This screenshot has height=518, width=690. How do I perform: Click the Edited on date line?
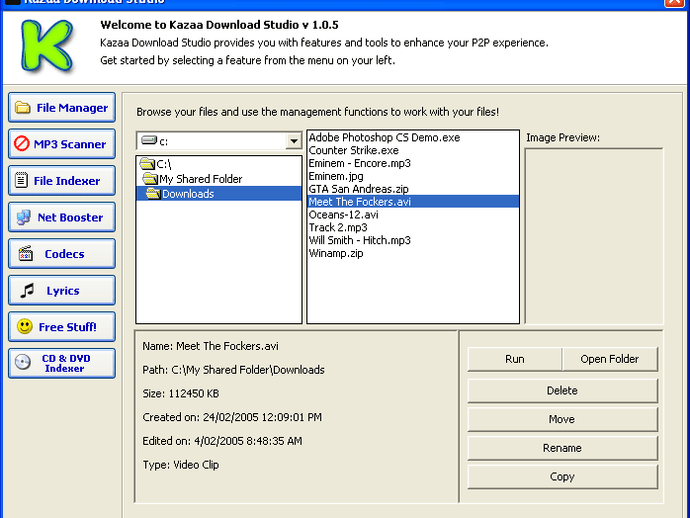tap(222, 441)
